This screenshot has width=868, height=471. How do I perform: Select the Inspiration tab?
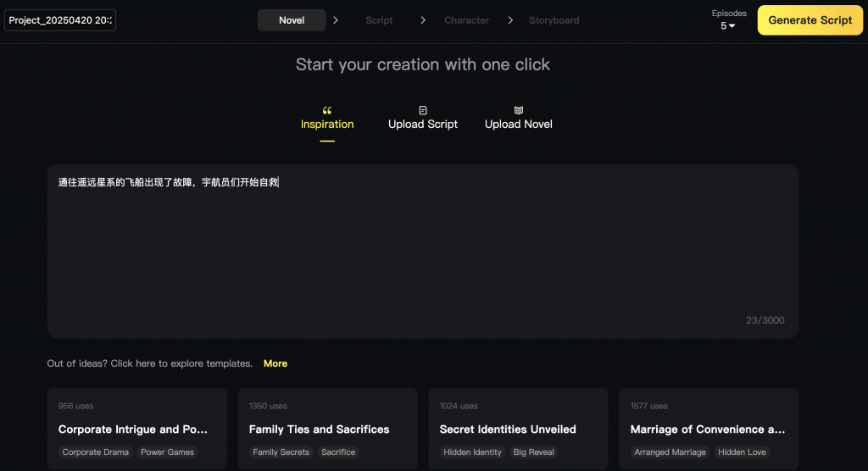point(327,124)
